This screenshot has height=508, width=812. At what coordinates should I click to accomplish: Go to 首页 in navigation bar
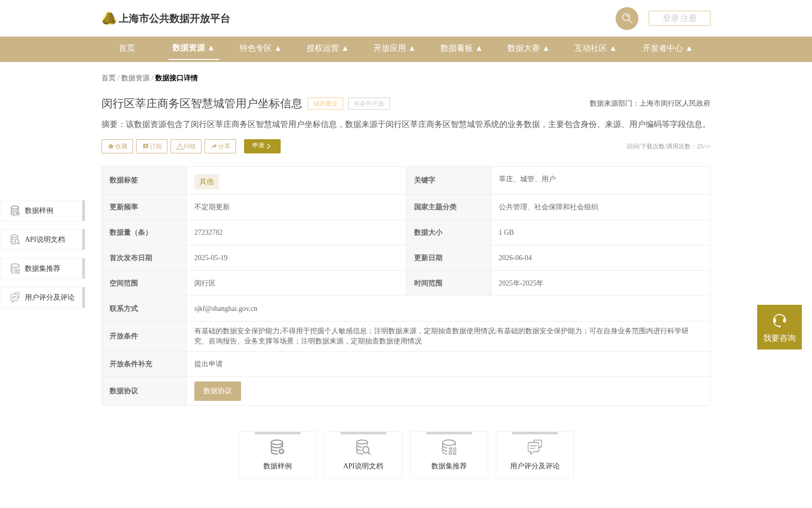point(127,48)
